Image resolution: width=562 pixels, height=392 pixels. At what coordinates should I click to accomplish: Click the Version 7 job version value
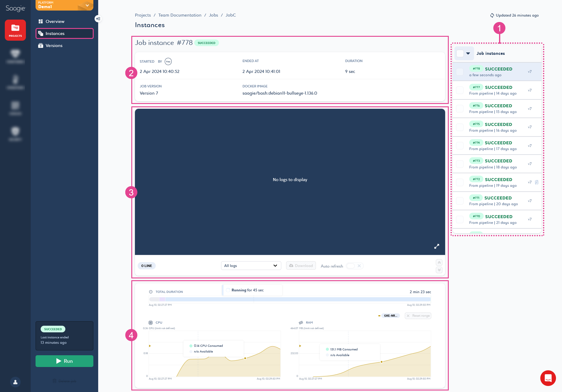point(149,93)
